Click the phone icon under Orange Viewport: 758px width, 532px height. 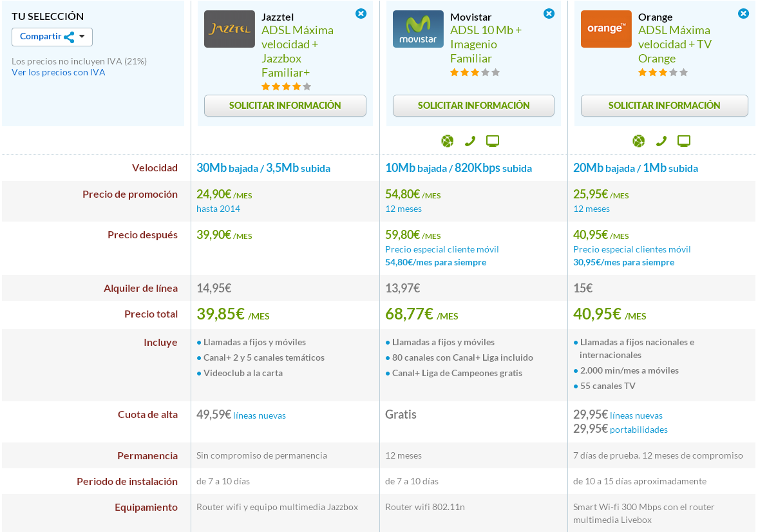[661, 141]
